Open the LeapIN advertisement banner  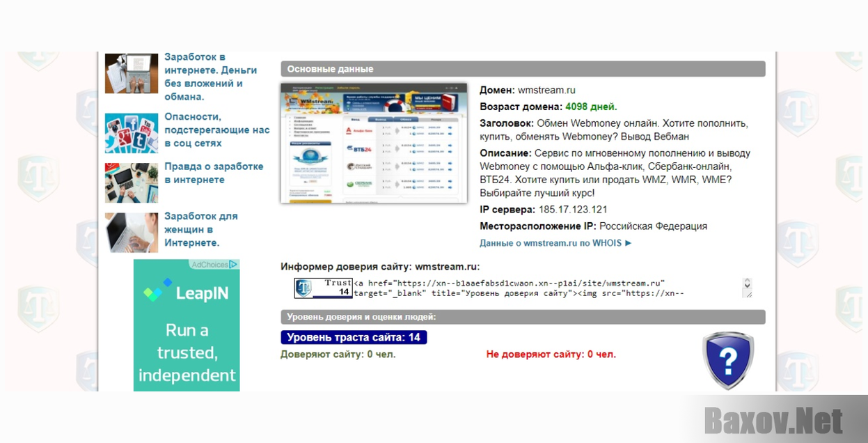(x=187, y=325)
